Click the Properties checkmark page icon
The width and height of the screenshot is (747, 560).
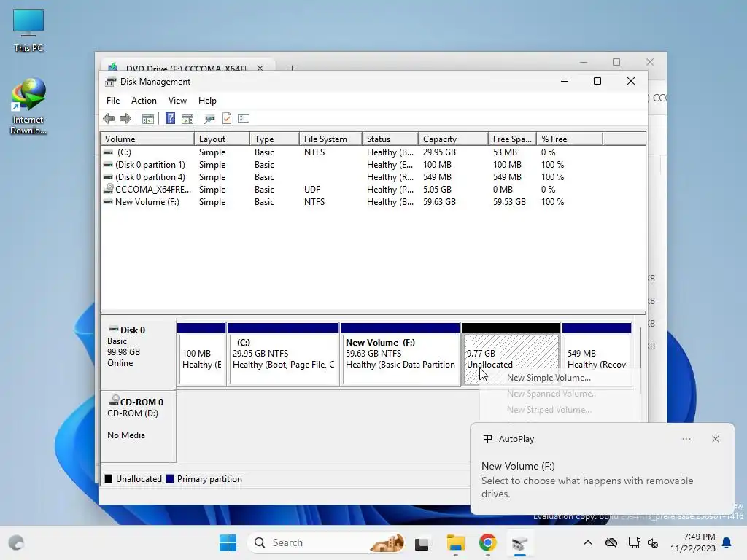pos(227,118)
